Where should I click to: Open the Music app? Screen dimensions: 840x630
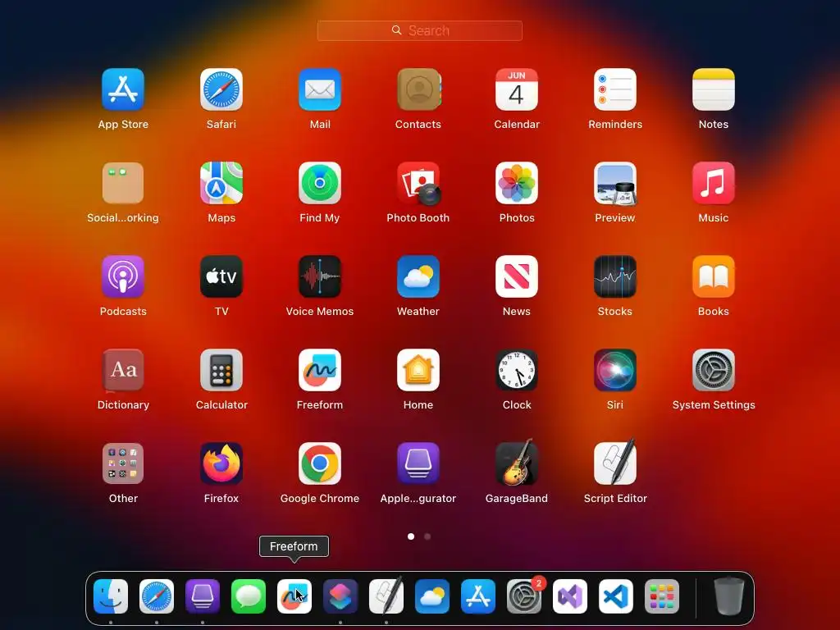click(x=714, y=183)
